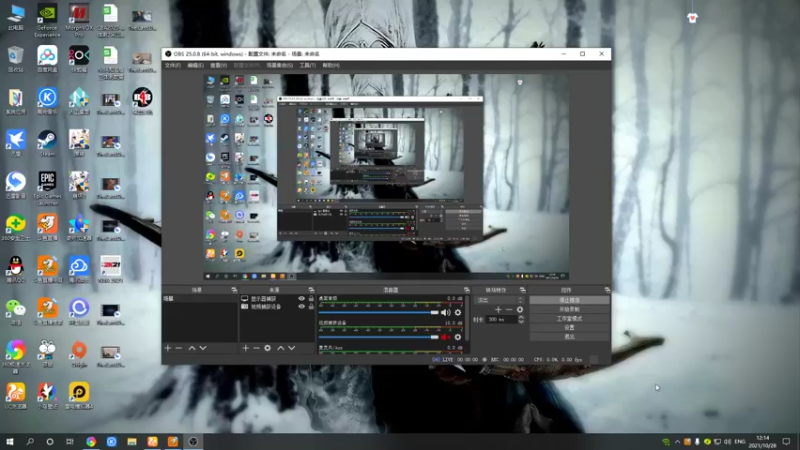800x450 pixels.
Task: Open the NBA 2K21 desktop shortcut
Action: [110, 269]
